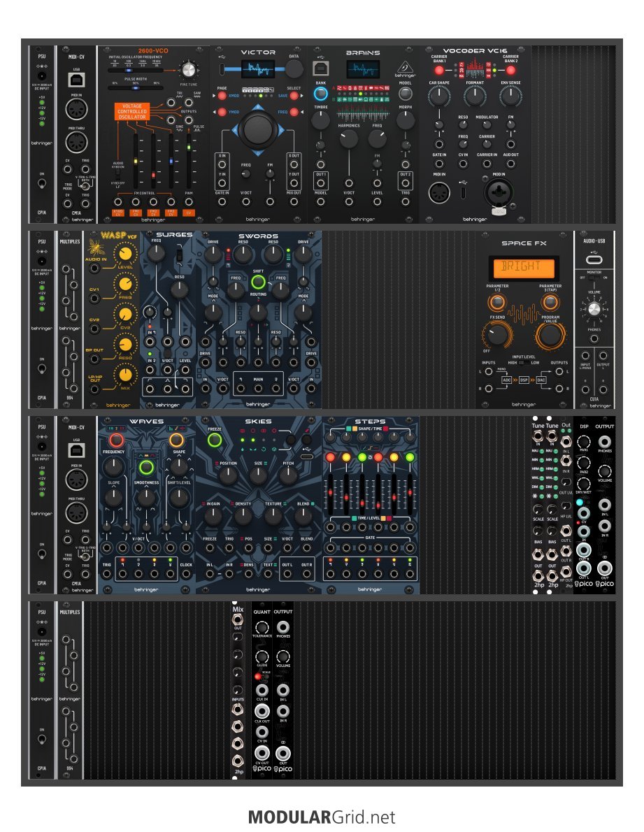
Task: Turn the Space FX FX SEND knob
Action: pyautogui.click(x=496, y=336)
